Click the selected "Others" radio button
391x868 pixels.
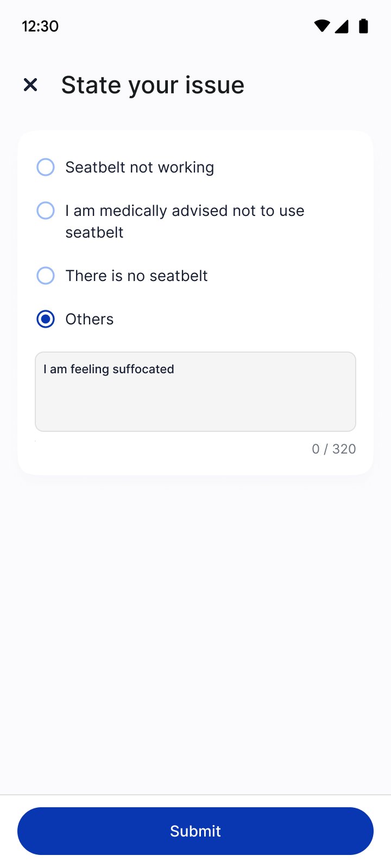coord(46,319)
